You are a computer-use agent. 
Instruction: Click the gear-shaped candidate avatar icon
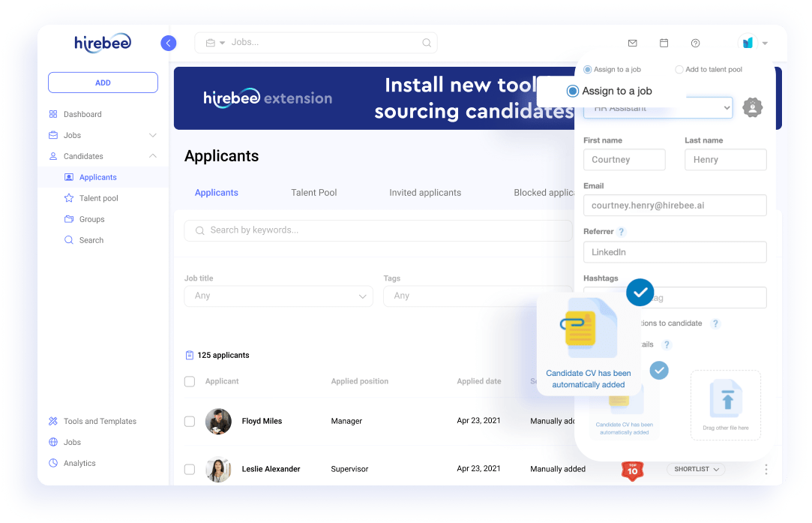coord(753,107)
